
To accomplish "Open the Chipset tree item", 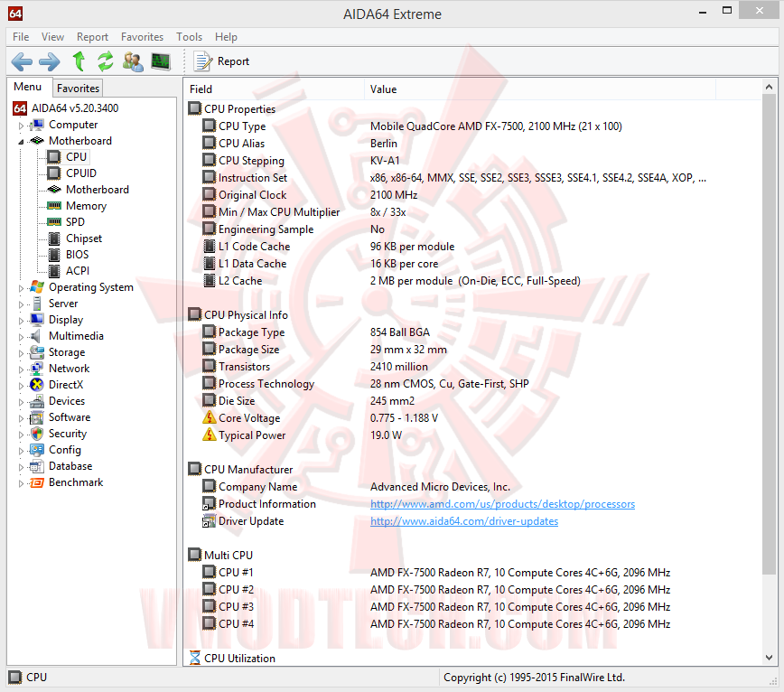I will (x=83, y=238).
